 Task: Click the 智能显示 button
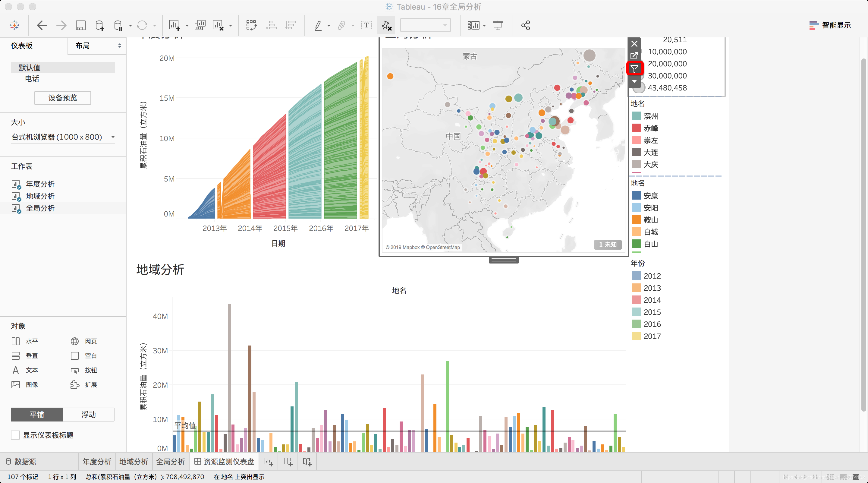[x=830, y=25]
